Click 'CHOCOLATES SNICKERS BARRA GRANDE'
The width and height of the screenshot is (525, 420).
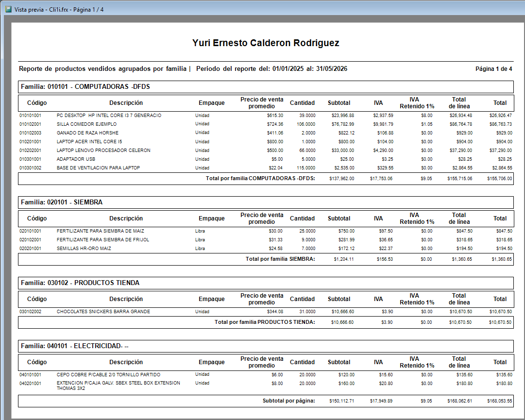click(x=103, y=312)
